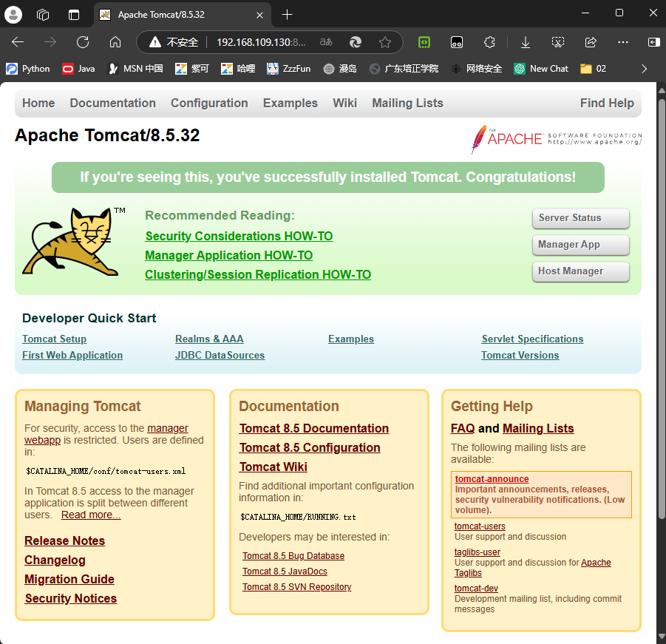666x644 pixels.
Task: Open the Tomcat Setup link
Action: [x=55, y=339]
